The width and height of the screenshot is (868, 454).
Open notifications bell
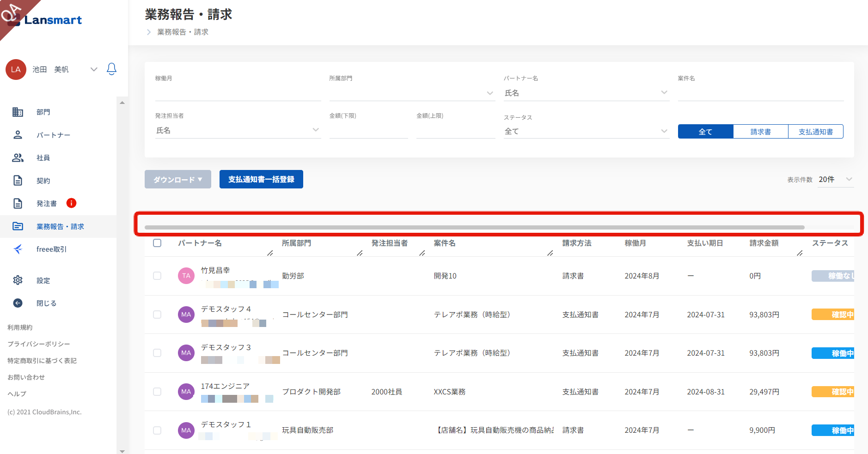coord(111,69)
